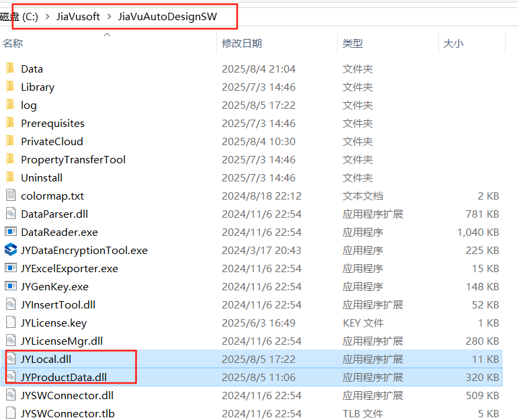Select the file name JYLicense.key
The image size is (518, 420).
tap(54, 323)
